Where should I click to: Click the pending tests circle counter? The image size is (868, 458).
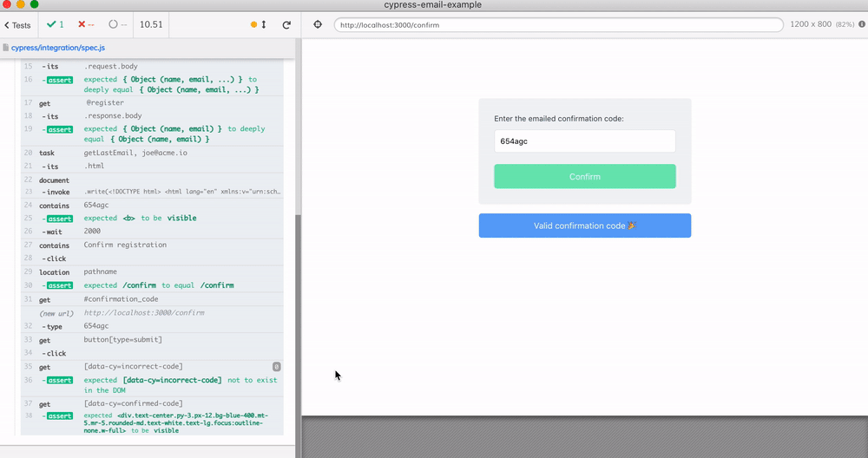(118, 24)
